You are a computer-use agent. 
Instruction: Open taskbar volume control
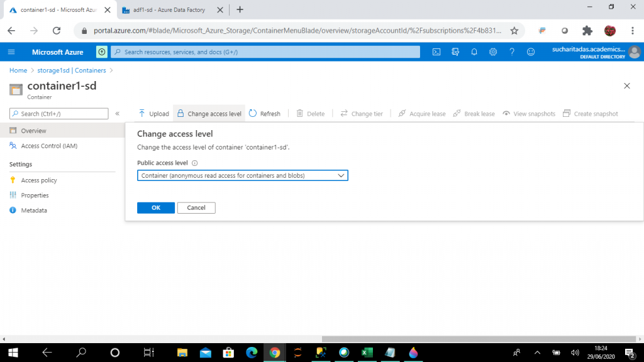point(575,353)
